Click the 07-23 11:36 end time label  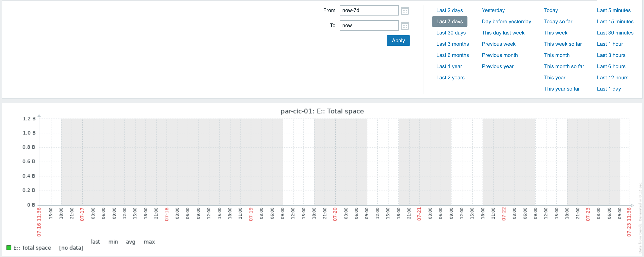[629, 222]
